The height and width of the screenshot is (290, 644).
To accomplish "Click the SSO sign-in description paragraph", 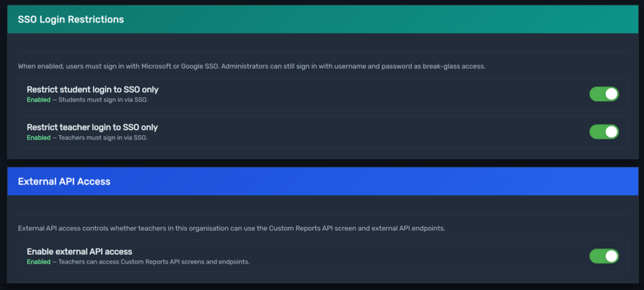I will pos(252,66).
